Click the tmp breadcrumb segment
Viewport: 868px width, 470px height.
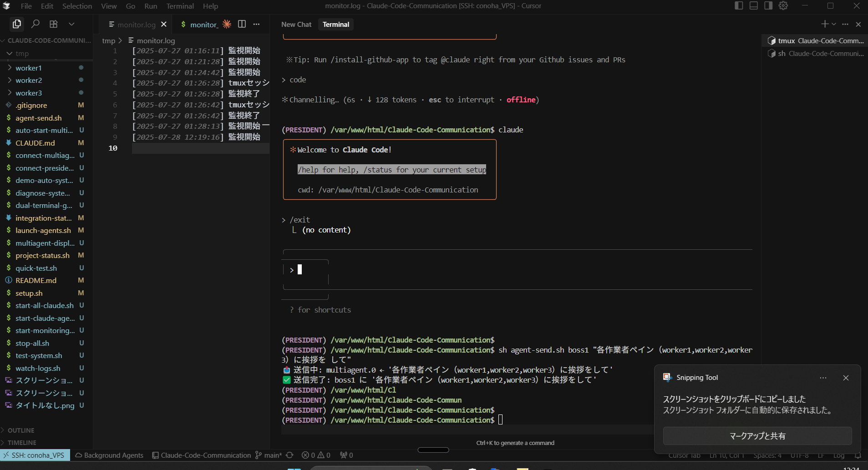pyautogui.click(x=108, y=40)
